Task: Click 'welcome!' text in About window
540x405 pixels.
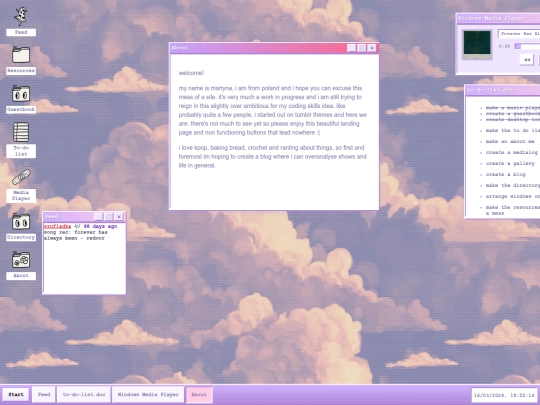Action: point(191,73)
